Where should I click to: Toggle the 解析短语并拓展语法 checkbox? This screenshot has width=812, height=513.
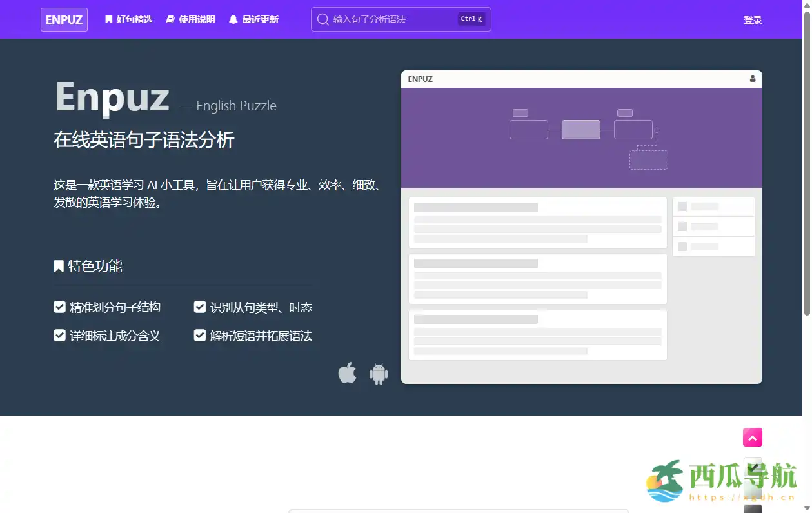pyautogui.click(x=200, y=336)
